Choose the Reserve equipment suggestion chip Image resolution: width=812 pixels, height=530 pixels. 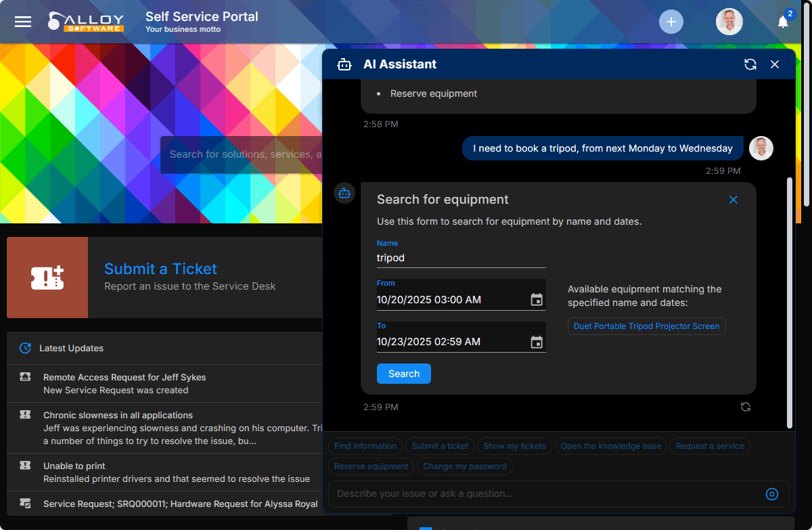click(371, 466)
